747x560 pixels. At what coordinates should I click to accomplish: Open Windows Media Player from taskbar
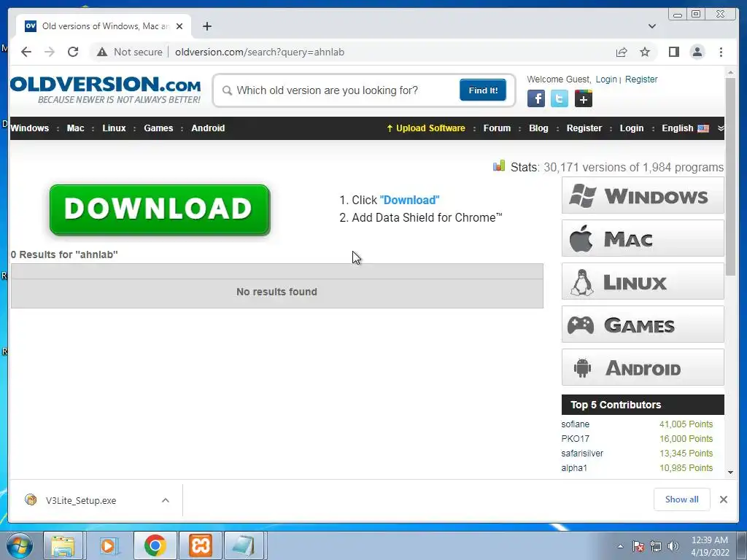109,545
